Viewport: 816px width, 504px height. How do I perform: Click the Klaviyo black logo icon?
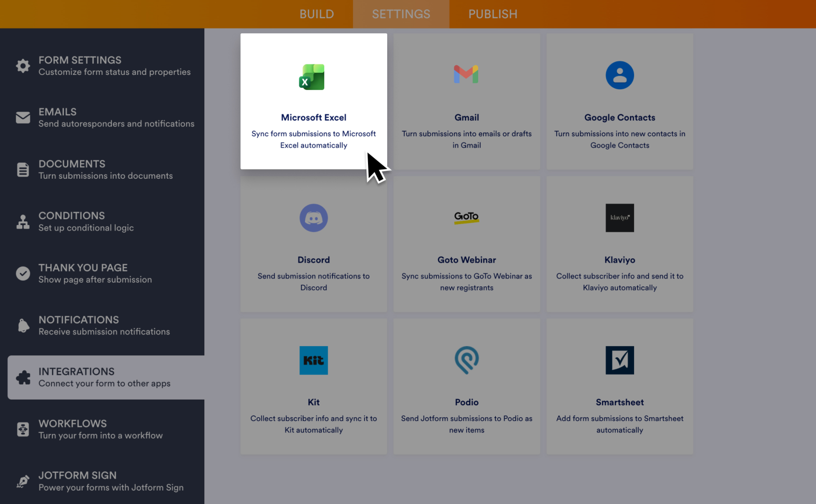620,218
